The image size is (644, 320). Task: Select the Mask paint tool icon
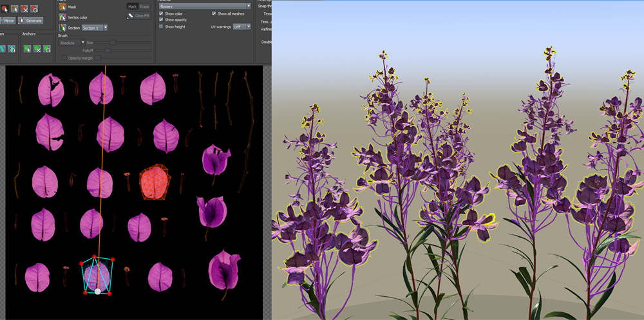63,6
